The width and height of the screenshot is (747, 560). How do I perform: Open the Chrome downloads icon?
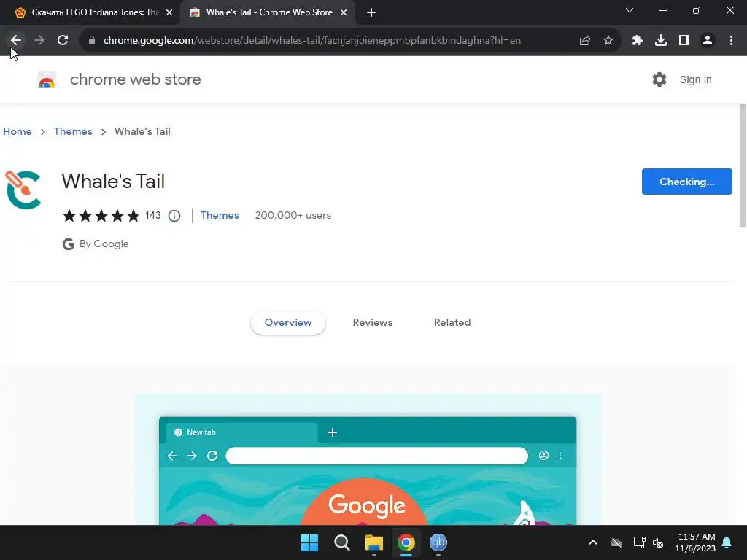coord(661,41)
